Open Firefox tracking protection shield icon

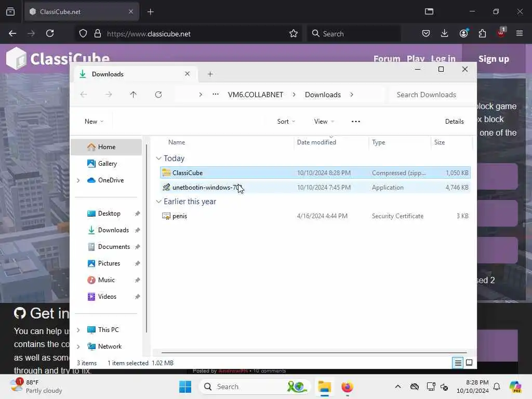pyautogui.click(x=83, y=34)
